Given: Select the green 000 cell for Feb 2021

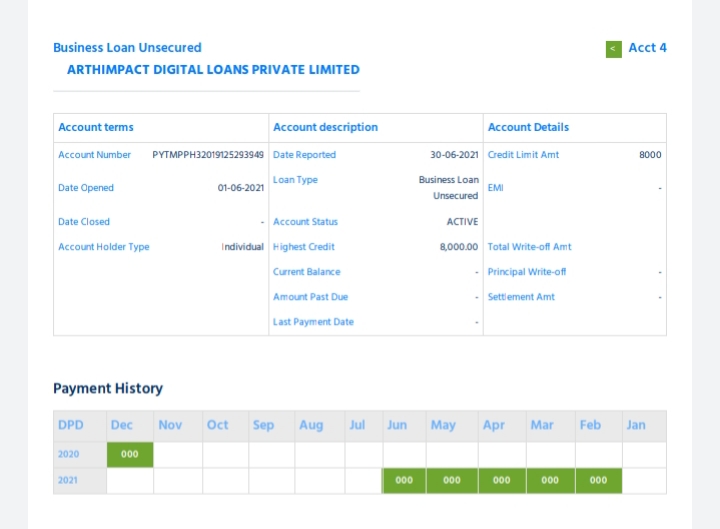Looking at the screenshot, I should point(598,480).
